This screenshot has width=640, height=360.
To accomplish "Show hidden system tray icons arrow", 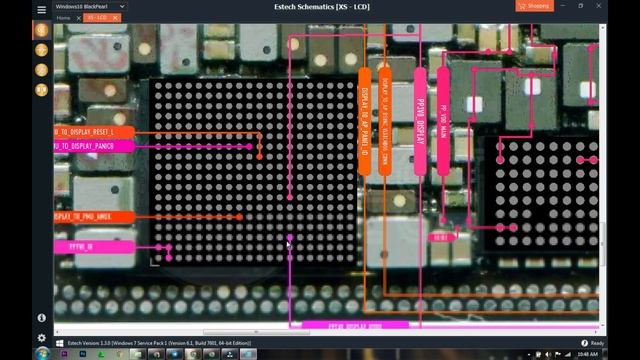I will [x=529, y=355].
